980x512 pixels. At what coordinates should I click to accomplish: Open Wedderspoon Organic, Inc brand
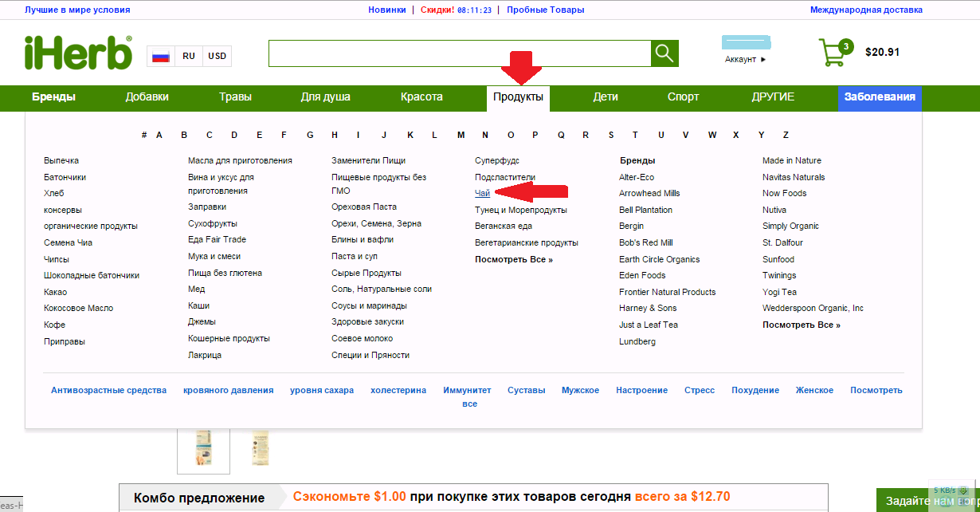tap(813, 308)
